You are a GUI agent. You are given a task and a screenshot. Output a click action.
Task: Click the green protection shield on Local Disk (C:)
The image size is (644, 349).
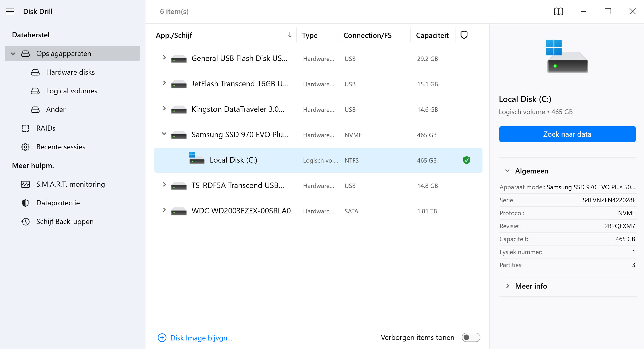point(466,160)
